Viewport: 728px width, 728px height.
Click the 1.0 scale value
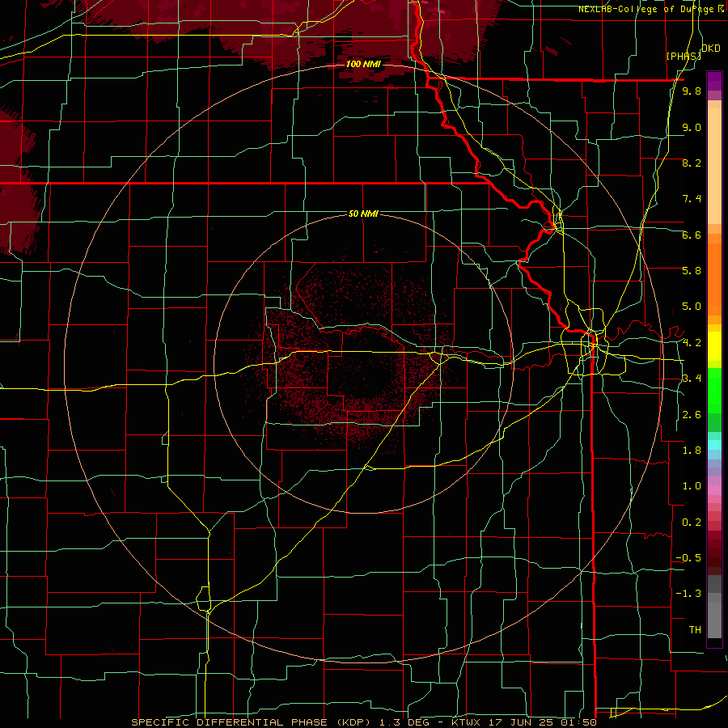tap(692, 486)
